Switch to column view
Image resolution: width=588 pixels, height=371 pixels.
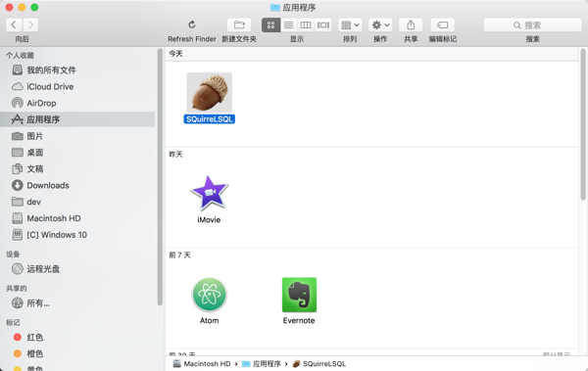pos(306,25)
